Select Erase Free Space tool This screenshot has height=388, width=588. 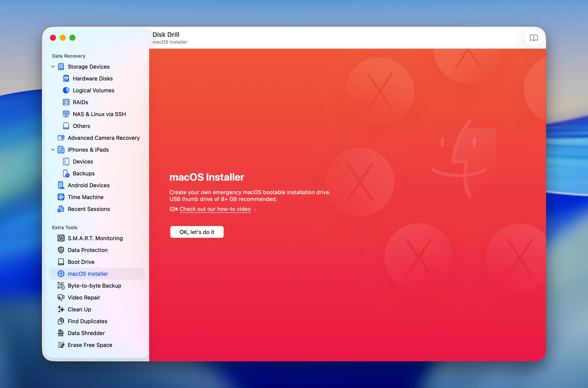(97, 345)
